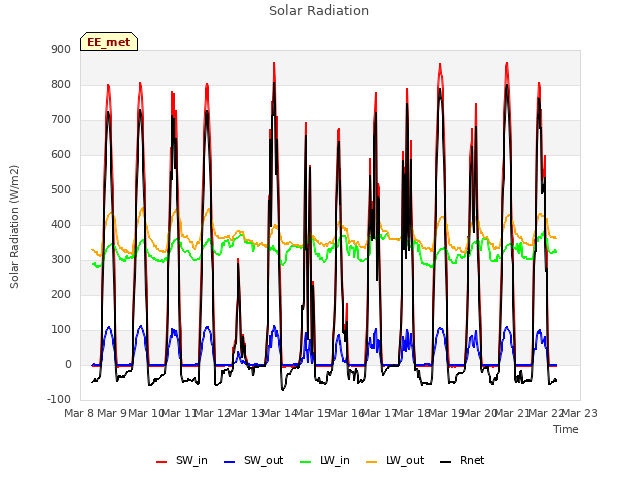
Task: Click the Mar 14 x-axis tick label
Action: pyautogui.click(x=280, y=413)
